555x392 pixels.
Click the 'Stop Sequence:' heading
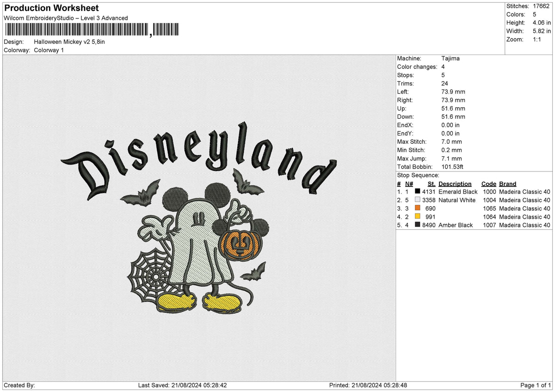(x=418, y=175)
